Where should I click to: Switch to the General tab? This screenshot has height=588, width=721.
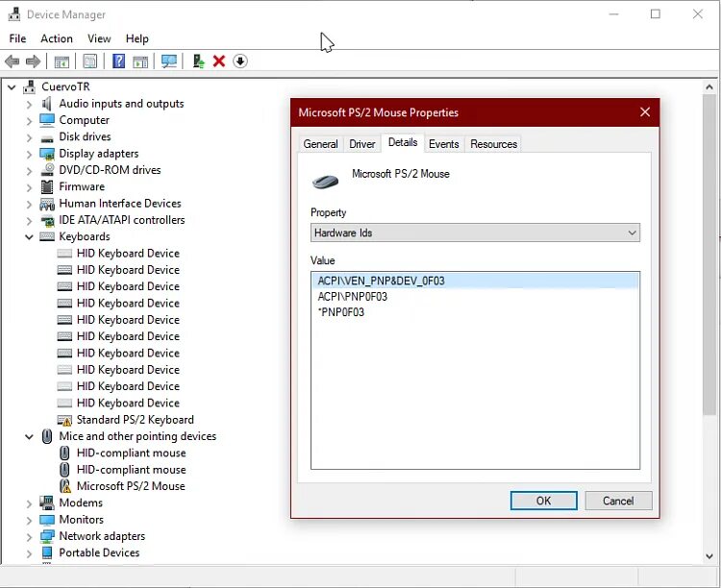coord(320,144)
